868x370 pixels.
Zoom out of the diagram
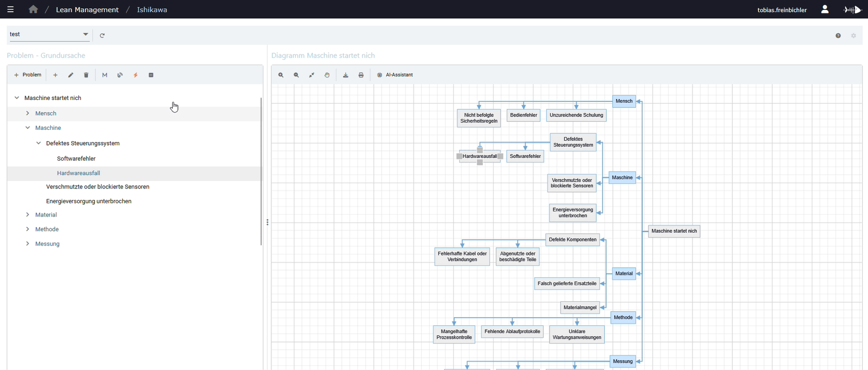pos(296,75)
